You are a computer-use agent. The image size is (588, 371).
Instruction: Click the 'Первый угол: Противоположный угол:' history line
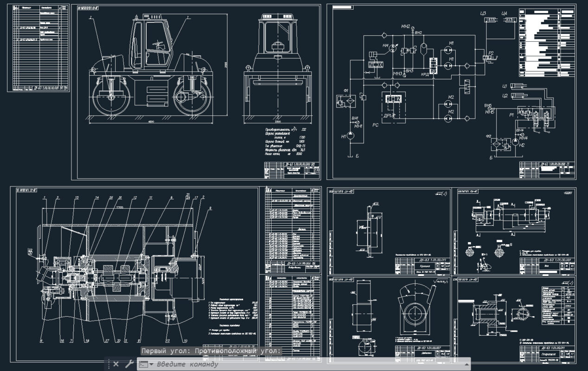pos(211,351)
